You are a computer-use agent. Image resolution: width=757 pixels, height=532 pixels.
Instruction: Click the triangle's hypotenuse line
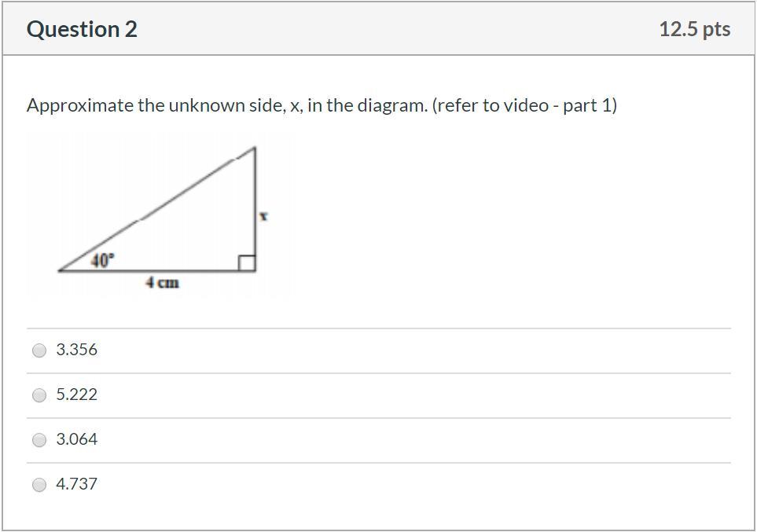click(157, 208)
